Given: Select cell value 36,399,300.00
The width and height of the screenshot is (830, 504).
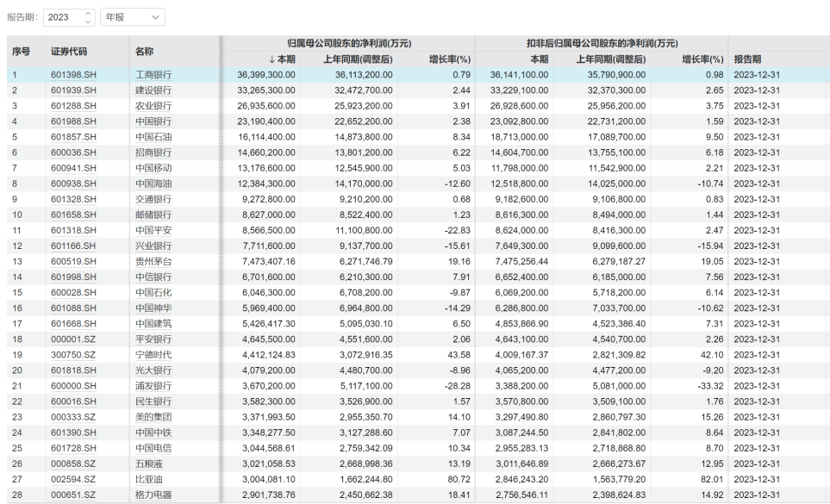Looking at the screenshot, I should point(266,75).
